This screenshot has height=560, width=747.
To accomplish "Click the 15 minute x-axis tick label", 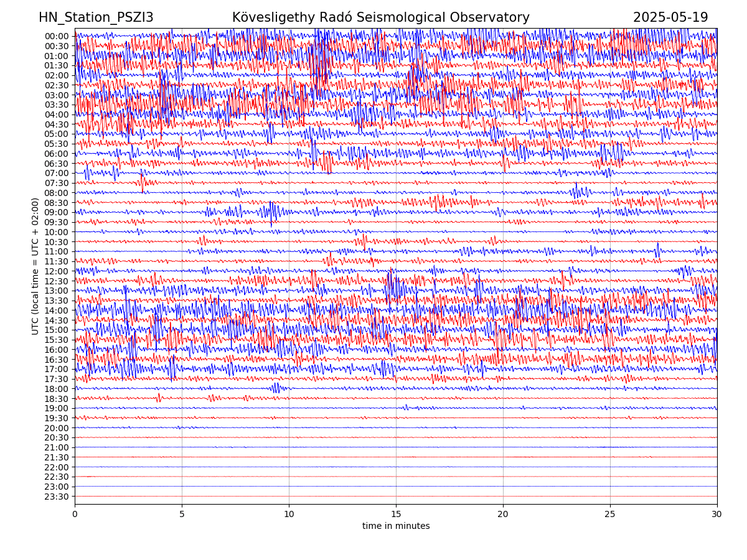I will click(x=396, y=515).
